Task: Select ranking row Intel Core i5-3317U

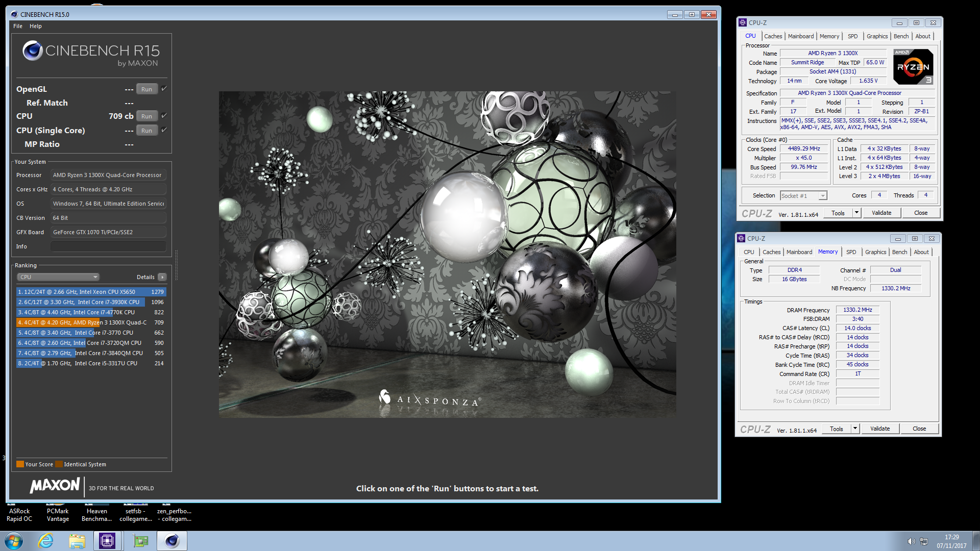Action: pyautogui.click(x=91, y=363)
